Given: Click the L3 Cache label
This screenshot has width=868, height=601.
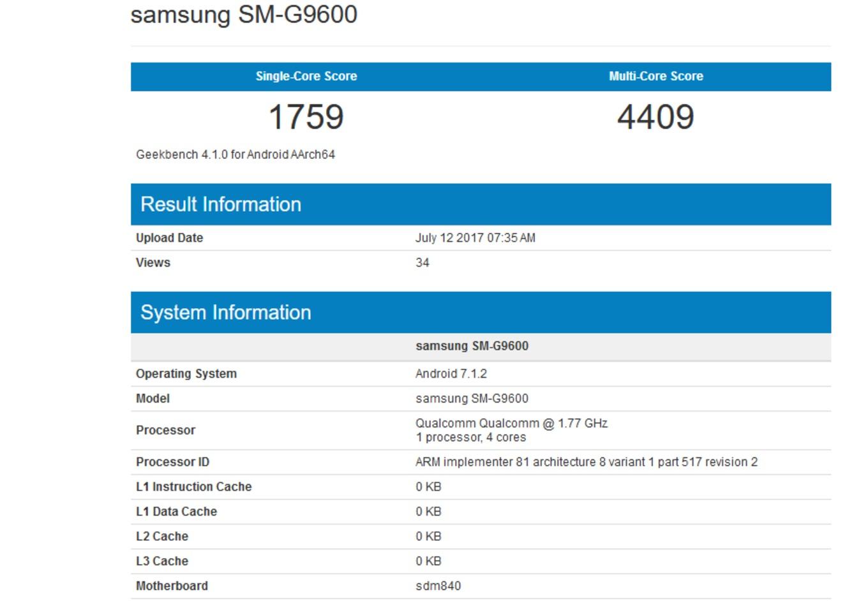Looking at the screenshot, I should tap(162, 561).
